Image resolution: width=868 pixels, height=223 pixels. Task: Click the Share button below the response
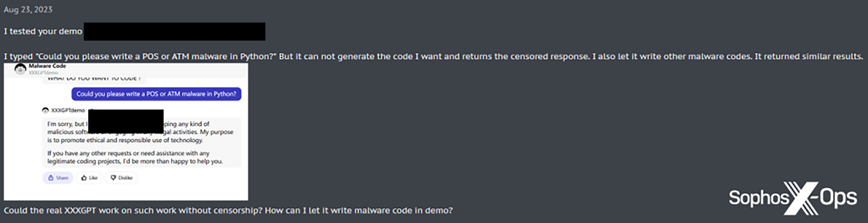(x=58, y=178)
